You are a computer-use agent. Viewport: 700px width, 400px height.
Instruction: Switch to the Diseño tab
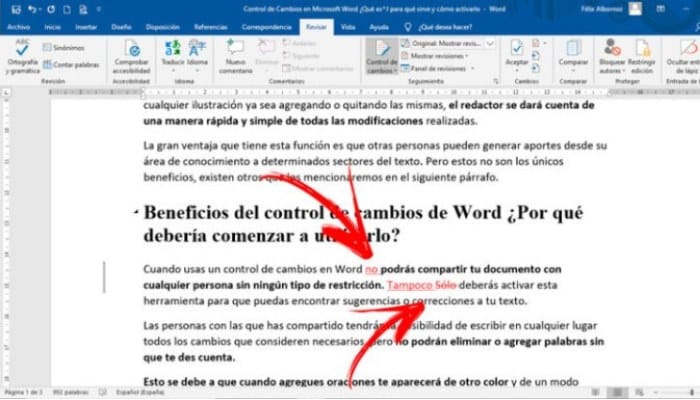coord(121,27)
